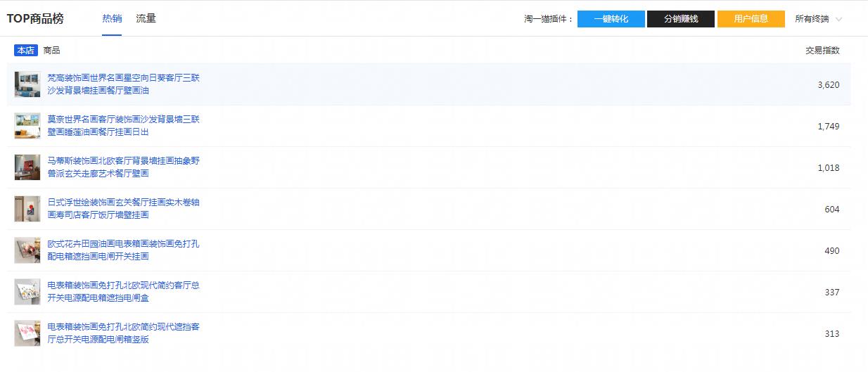Open the 梵高装饰画 product thumbnail

[x=27, y=84]
